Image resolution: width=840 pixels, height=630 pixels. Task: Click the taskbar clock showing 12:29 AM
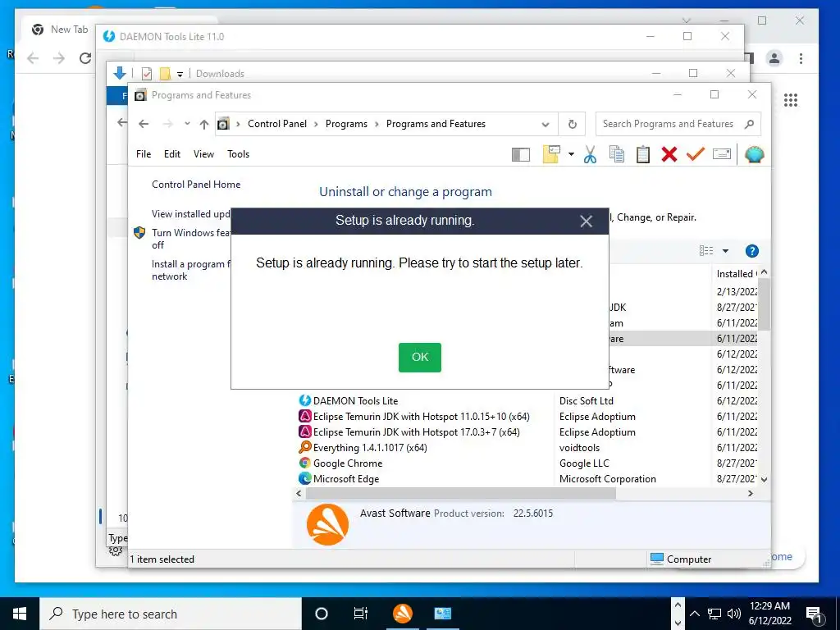click(x=769, y=614)
